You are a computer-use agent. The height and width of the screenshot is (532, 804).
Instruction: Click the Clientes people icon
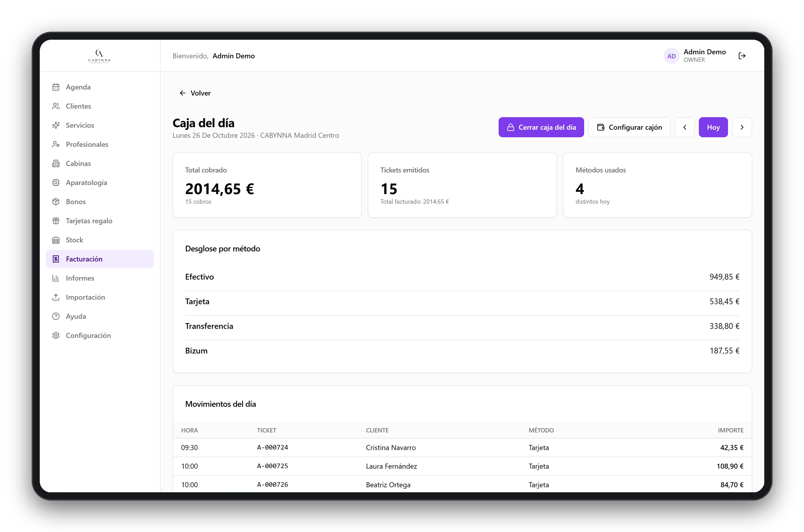(x=56, y=106)
